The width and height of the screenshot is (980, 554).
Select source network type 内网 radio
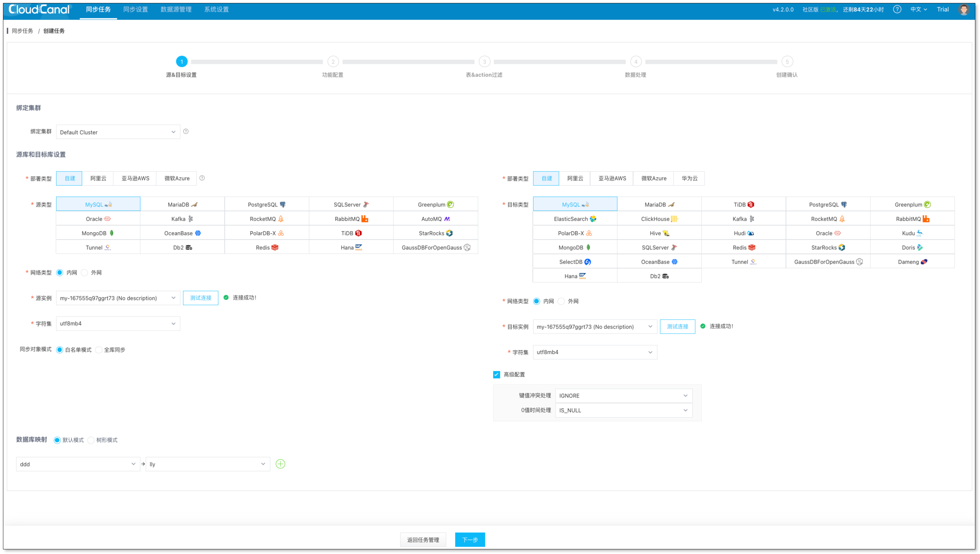click(60, 272)
